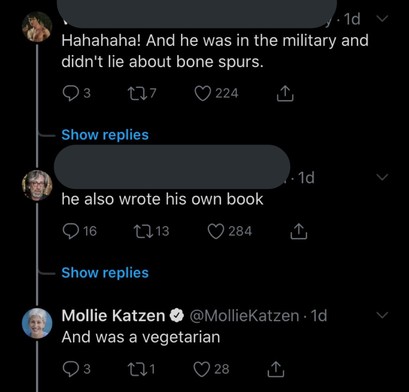Screen dimensions: 409x392
Task: Open chevron menu on the first tweet
Action: [x=382, y=18]
